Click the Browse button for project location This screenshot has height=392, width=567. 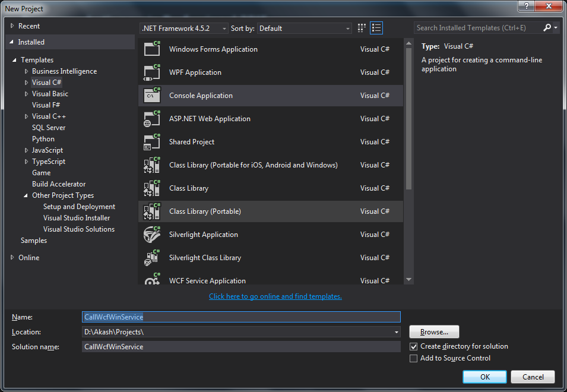coord(433,331)
